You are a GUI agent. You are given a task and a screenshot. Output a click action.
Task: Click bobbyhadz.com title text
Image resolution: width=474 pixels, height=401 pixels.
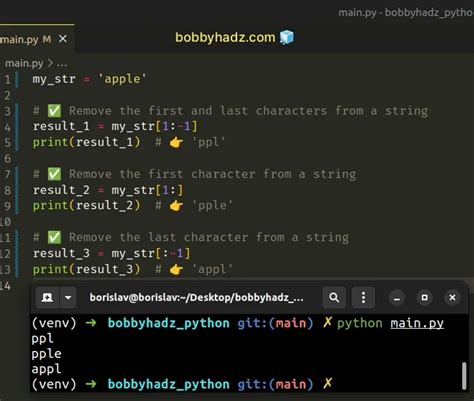[x=225, y=37]
